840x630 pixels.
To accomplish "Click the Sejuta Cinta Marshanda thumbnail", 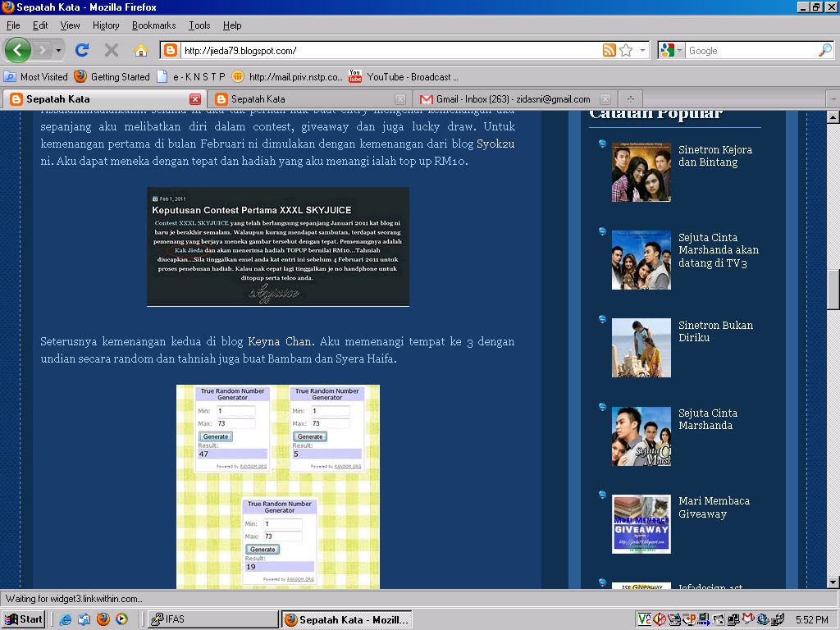I will tap(641, 436).
